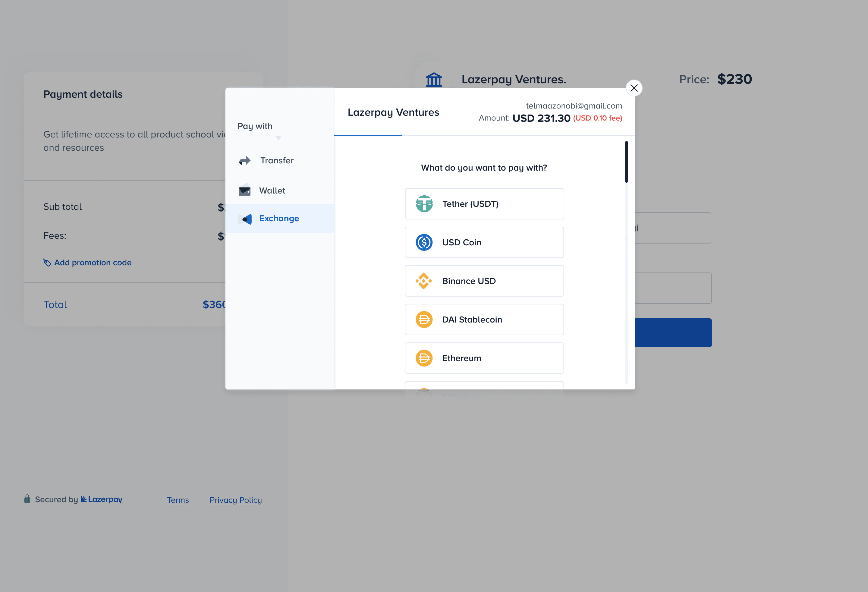Choose Ethereum as payment currency
The height and width of the screenshot is (592, 868).
point(484,358)
